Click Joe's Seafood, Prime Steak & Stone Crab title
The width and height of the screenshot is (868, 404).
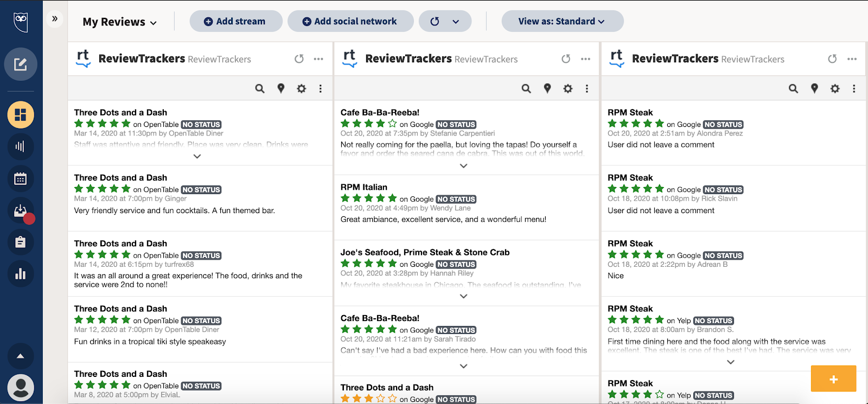tap(425, 252)
